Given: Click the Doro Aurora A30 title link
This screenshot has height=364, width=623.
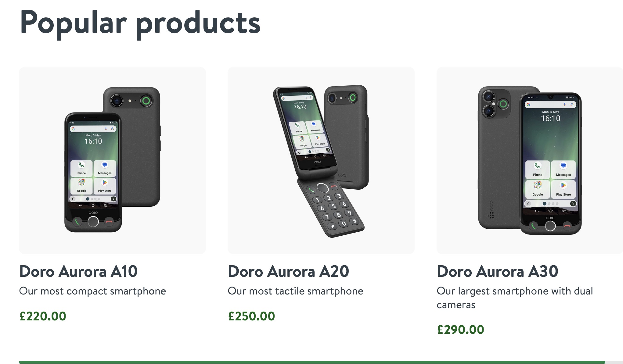Looking at the screenshot, I should [497, 271].
